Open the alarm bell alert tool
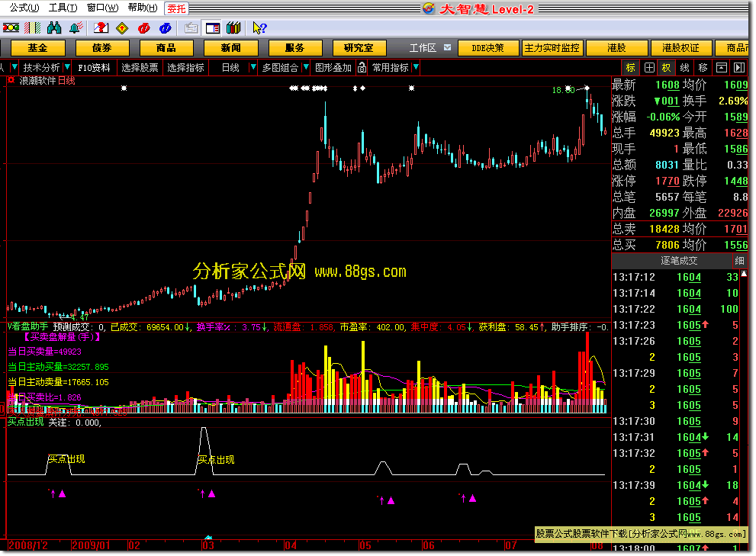Screen dimensions: 756x556 click(x=76, y=28)
